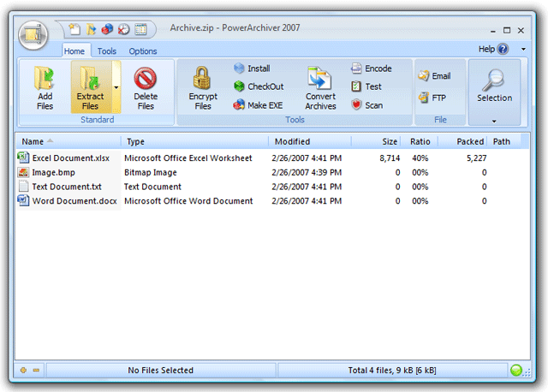Click the 40% ratio value
This screenshot has height=392, width=548.
click(x=420, y=158)
